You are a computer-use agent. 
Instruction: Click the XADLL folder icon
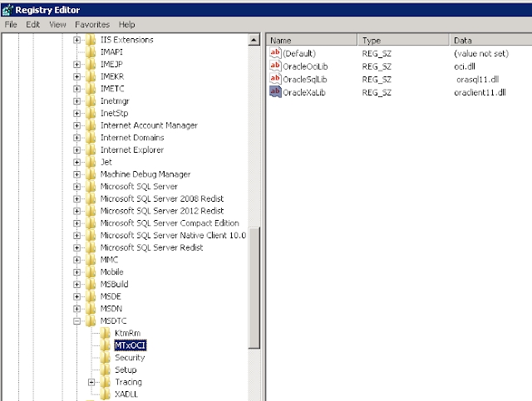[x=106, y=394]
